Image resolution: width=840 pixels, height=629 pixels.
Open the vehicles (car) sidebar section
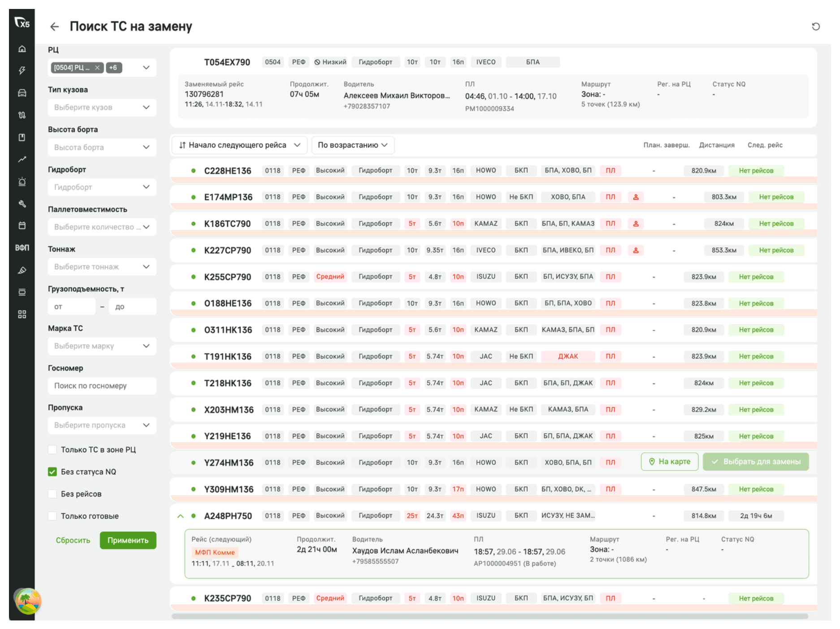coord(22,93)
